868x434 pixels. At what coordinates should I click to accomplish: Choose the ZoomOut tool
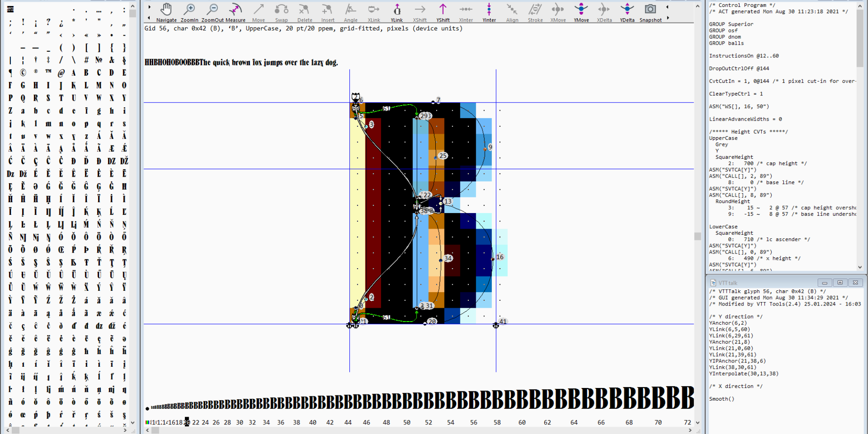click(x=213, y=13)
